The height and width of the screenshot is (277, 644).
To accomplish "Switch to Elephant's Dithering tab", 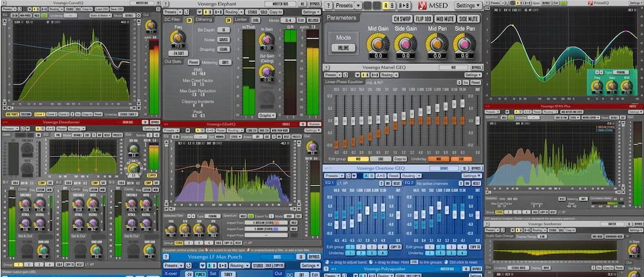I will [x=205, y=20].
